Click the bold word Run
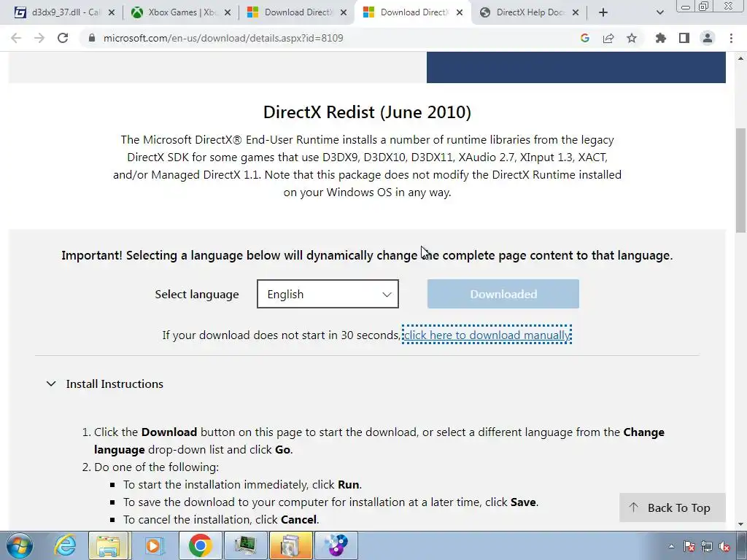 click(x=349, y=484)
